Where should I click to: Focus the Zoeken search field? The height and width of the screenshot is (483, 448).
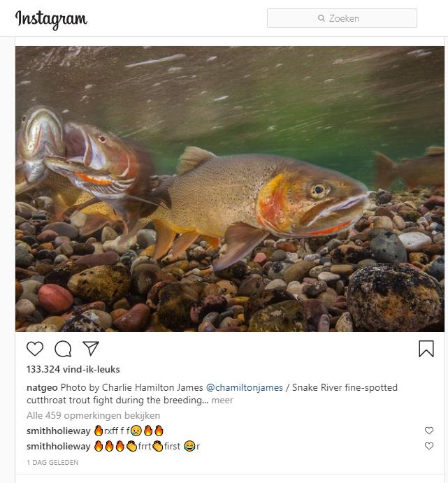click(349, 18)
